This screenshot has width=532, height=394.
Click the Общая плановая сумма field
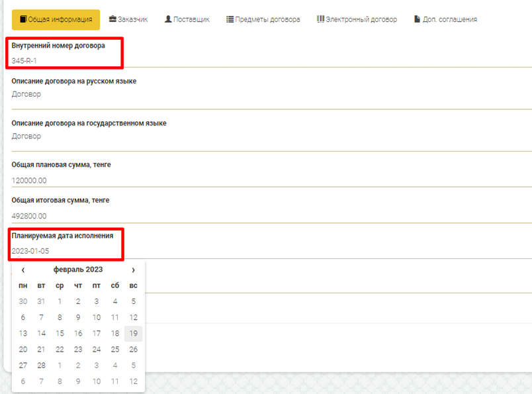[x=265, y=180]
